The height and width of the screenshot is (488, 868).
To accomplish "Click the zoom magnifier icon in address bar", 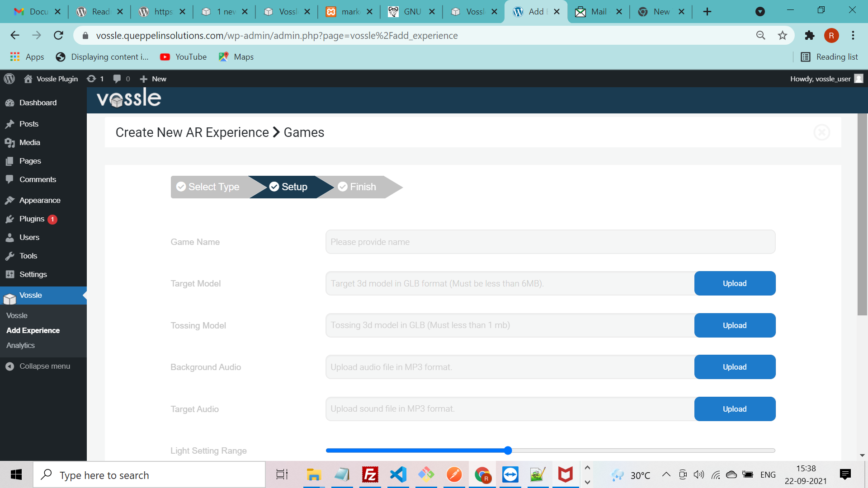I will click(x=760, y=35).
